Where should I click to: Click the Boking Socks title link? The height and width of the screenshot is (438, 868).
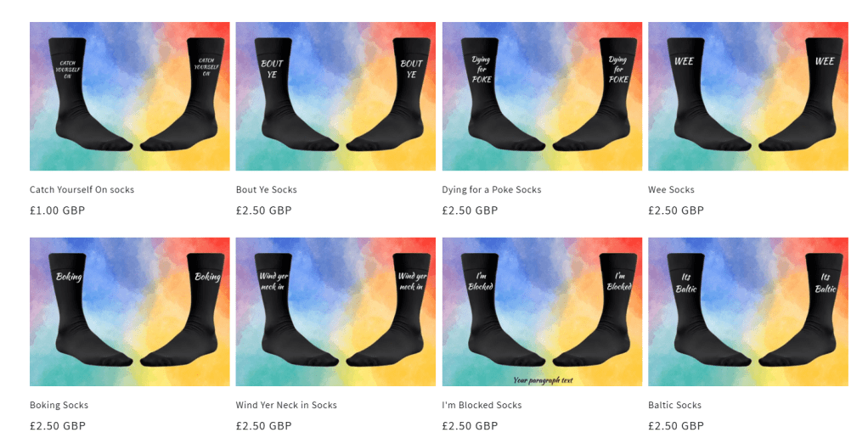click(59, 406)
